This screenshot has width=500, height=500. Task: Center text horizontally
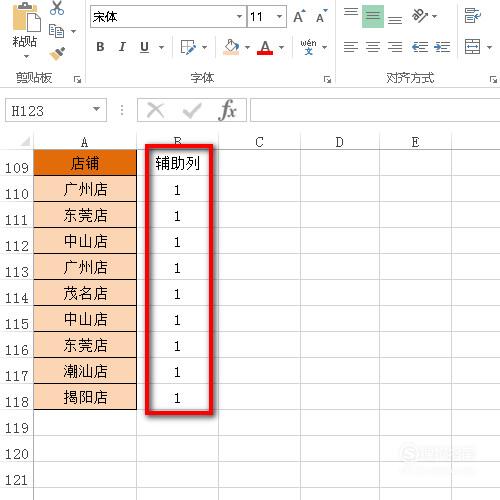pyautogui.click(x=373, y=47)
